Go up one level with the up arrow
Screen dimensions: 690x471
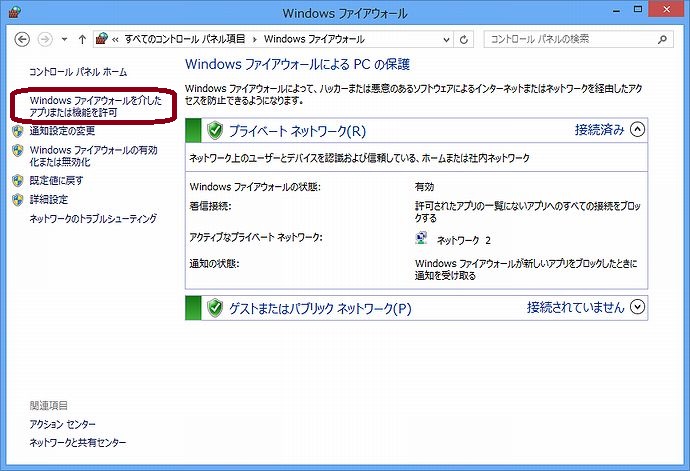point(82,39)
